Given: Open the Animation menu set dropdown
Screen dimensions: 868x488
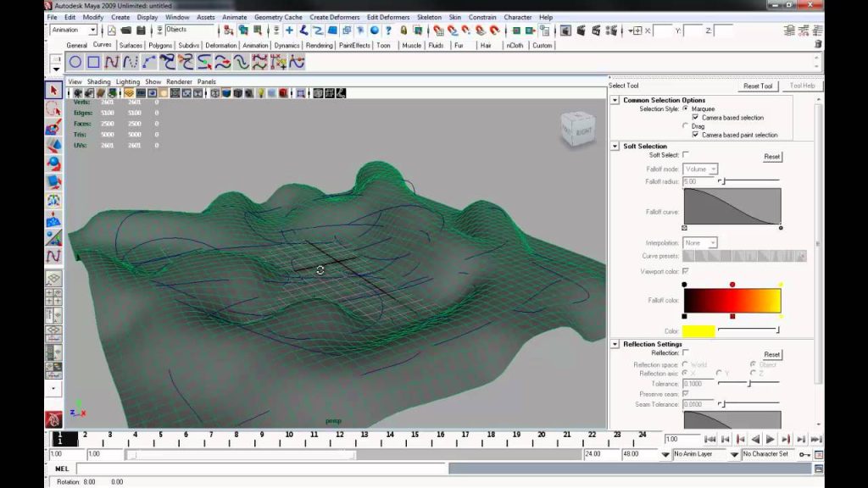Looking at the screenshot, I should click(x=92, y=30).
